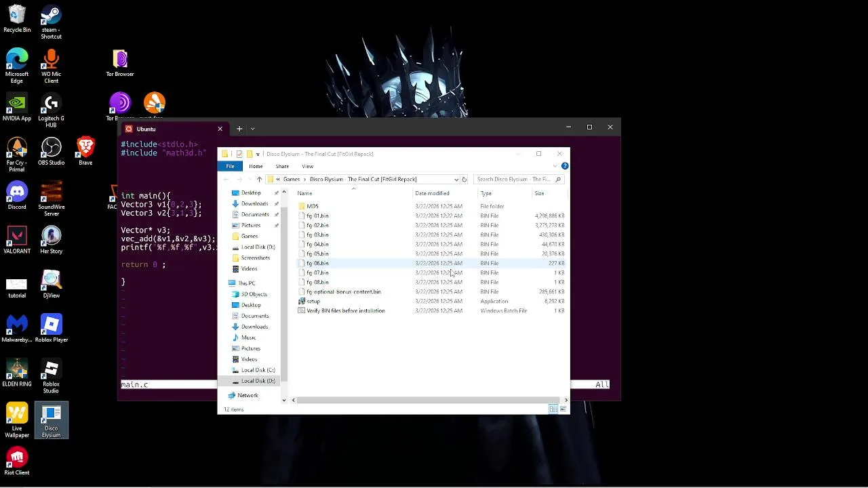The width and height of the screenshot is (868, 488).
Task: Click the Roblox Studio desktop icon
Action: point(51,376)
